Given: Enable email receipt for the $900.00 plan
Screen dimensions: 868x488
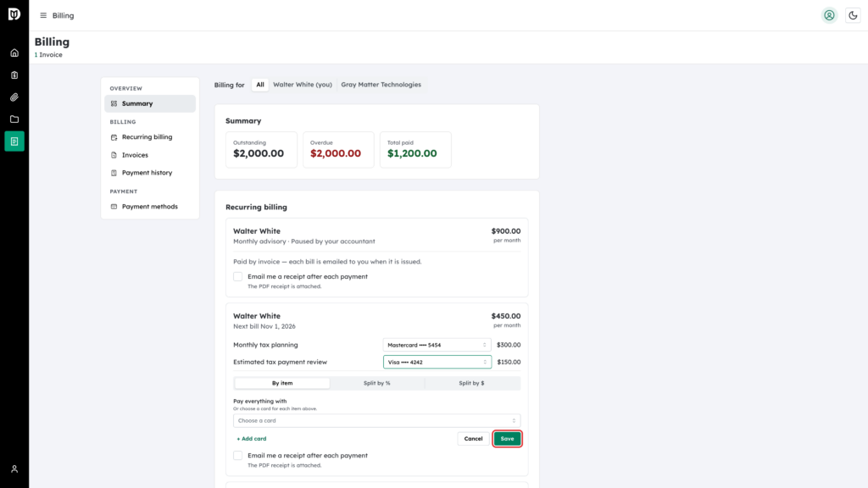Looking at the screenshot, I should click(238, 277).
